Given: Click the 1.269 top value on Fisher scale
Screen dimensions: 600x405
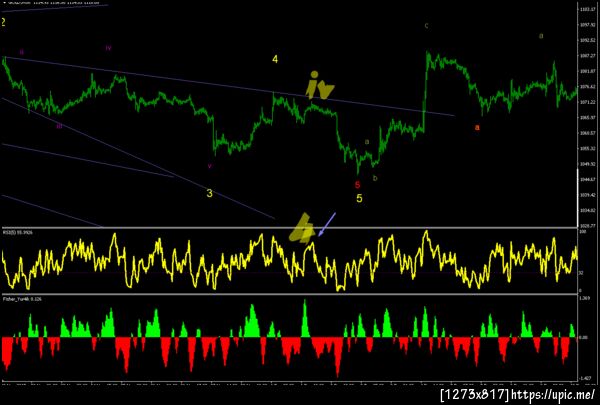Looking at the screenshot, I should (x=584, y=298).
